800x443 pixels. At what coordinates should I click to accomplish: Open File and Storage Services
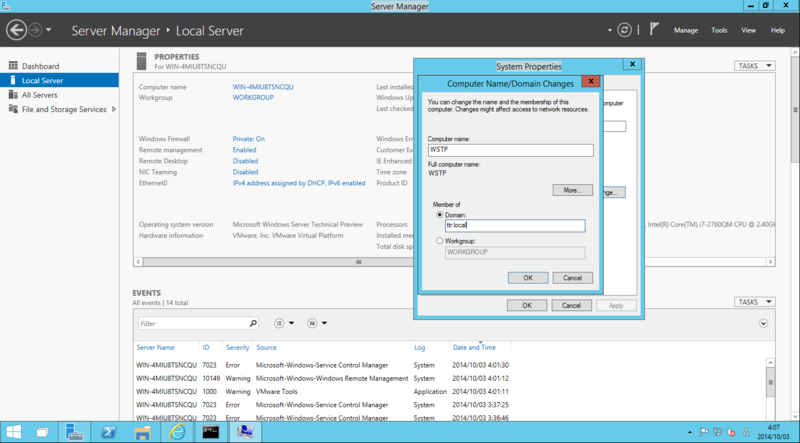click(64, 109)
